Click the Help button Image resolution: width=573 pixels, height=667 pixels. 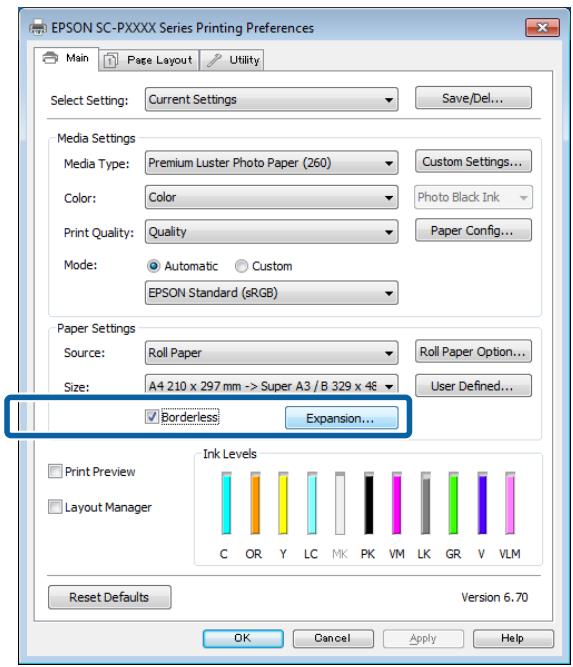point(513,638)
